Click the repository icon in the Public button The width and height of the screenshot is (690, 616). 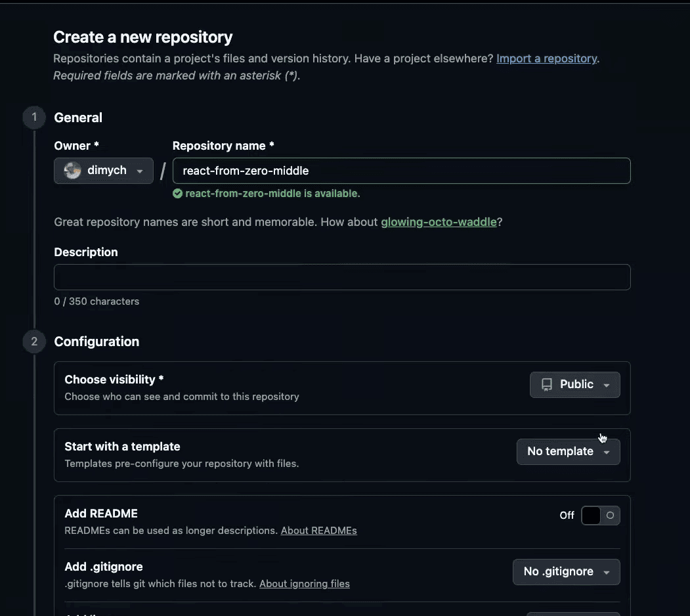coord(547,385)
